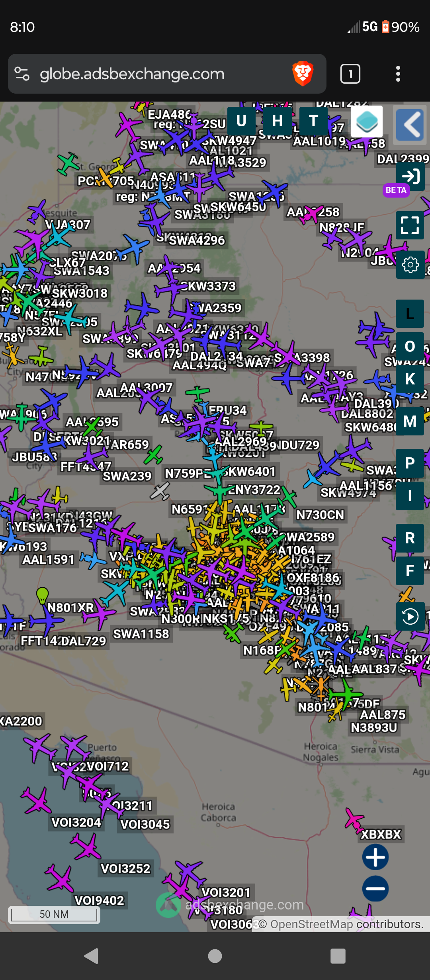The height and width of the screenshot is (980, 430).
Task: Select aircraft label AAL3007
Action: coord(146,388)
